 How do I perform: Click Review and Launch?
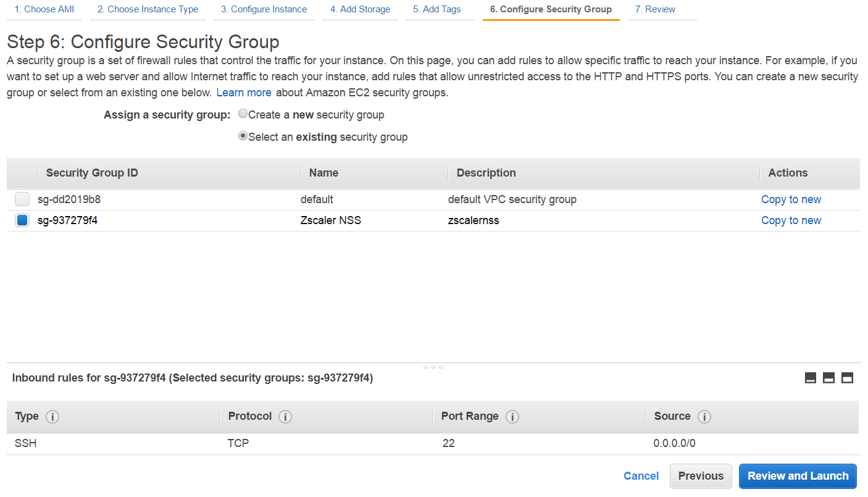(798, 476)
